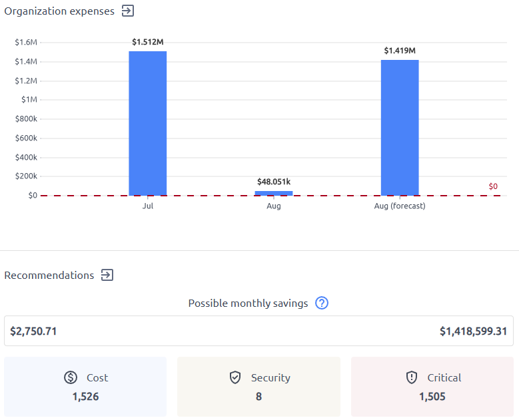Click the $1M y-axis label
Viewport: 519px width, 420px height.
29,100
